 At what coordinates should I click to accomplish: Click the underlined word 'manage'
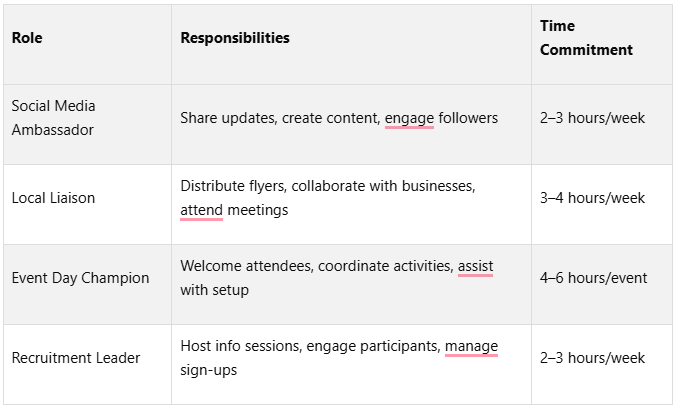471,346
